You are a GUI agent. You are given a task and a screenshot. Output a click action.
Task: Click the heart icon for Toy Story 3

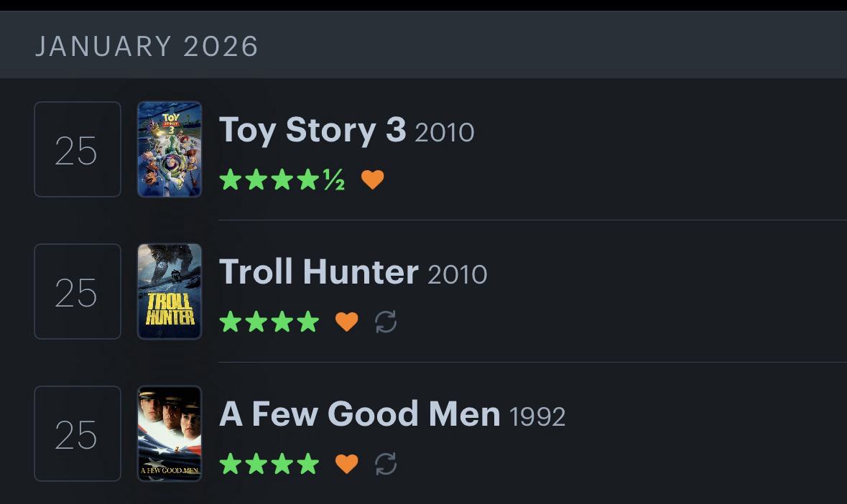[372, 179]
